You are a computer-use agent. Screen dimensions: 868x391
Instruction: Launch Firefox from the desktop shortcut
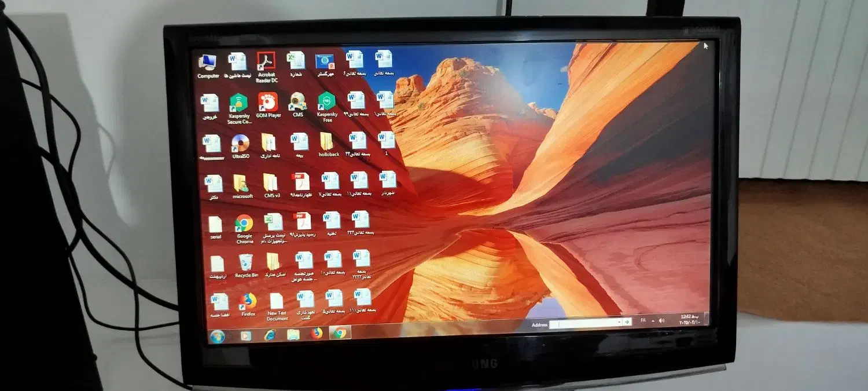tap(248, 305)
